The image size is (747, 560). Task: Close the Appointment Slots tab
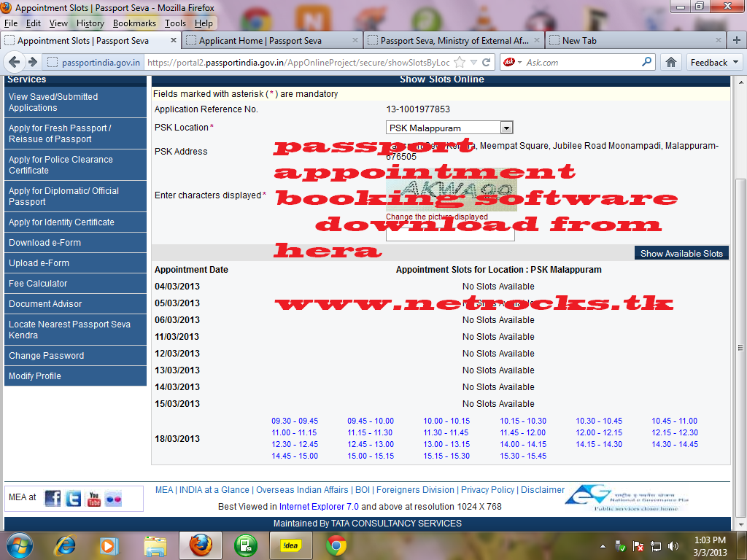point(174,41)
